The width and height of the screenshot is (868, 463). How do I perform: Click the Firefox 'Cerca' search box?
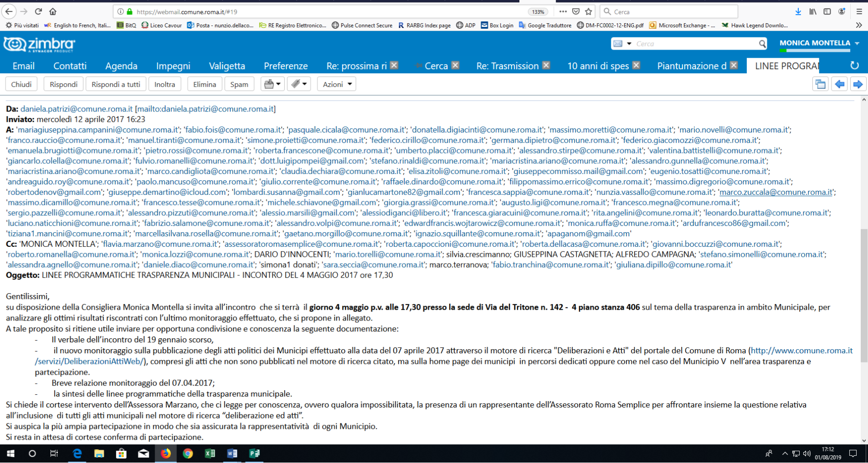coord(668,12)
